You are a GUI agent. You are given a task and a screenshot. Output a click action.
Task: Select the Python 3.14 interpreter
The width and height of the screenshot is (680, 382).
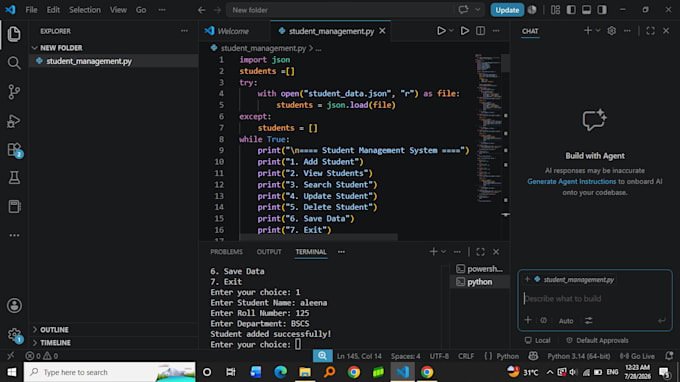579,356
